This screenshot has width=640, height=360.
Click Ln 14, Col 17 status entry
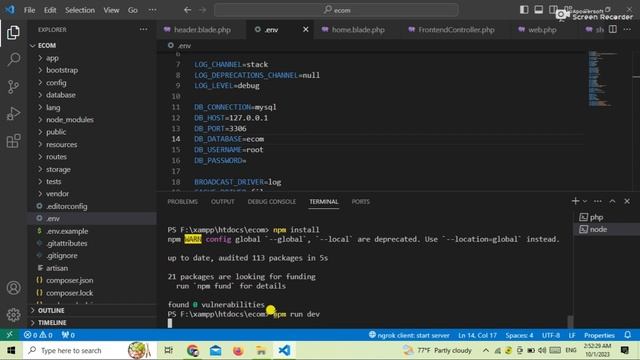(477, 335)
